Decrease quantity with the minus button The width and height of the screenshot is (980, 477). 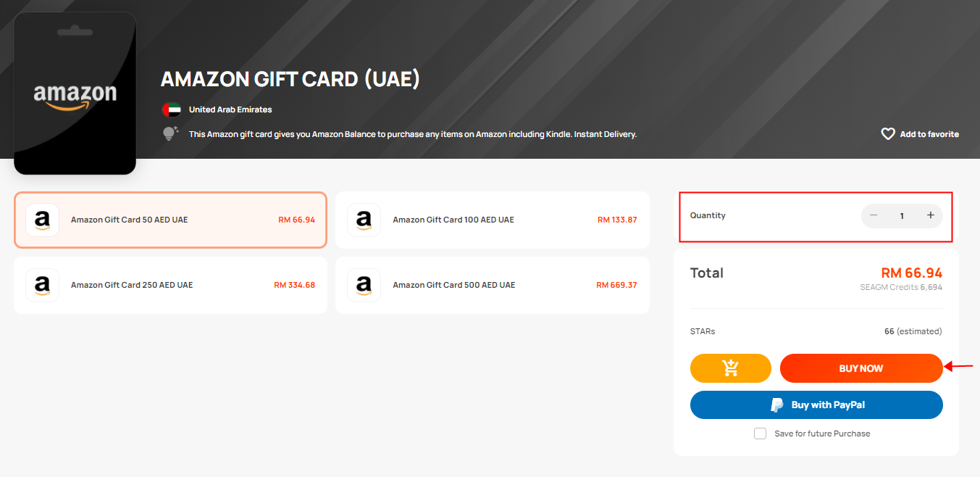point(874,215)
